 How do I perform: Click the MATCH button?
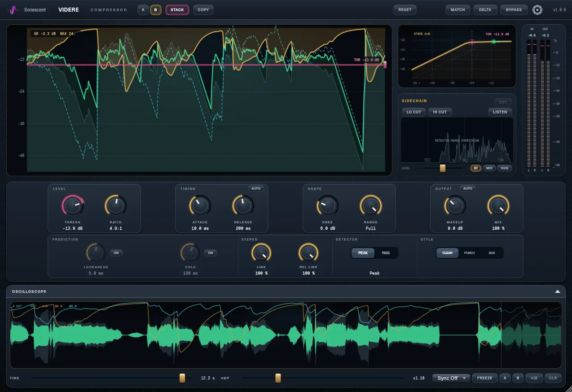click(458, 10)
